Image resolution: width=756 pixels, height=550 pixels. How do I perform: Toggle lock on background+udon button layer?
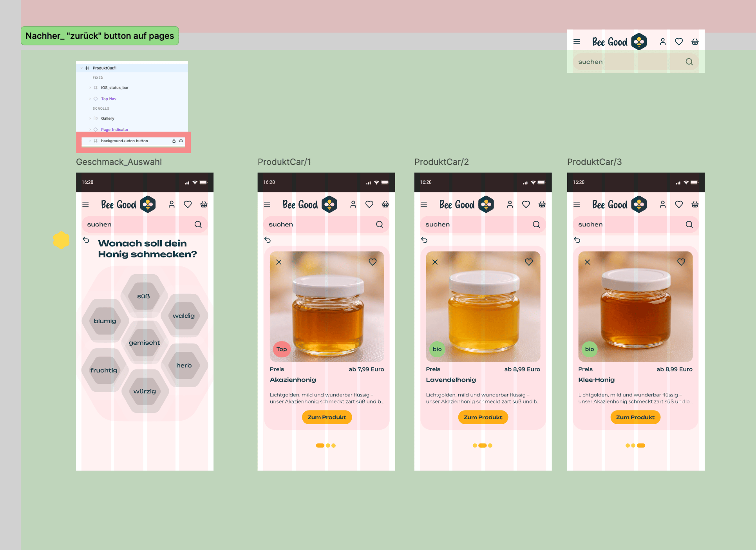click(x=174, y=141)
